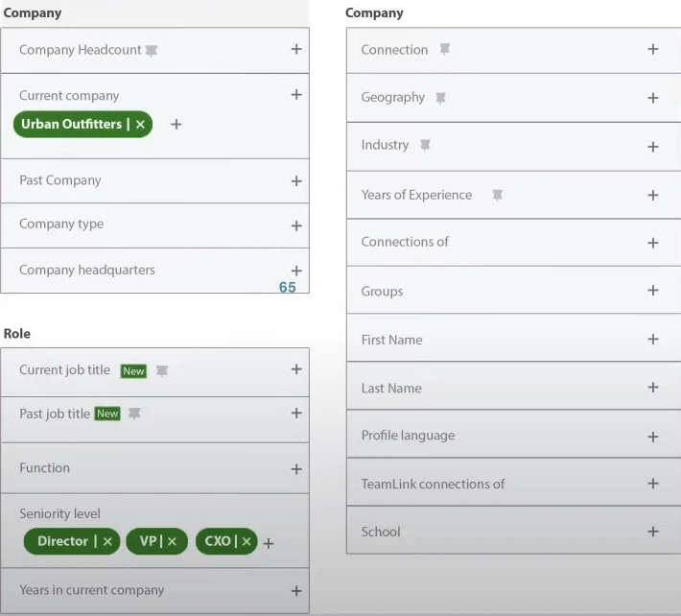Viewport: 681px width, 616px height.
Task: Pin the Geography filter
Action: (441, 98)
